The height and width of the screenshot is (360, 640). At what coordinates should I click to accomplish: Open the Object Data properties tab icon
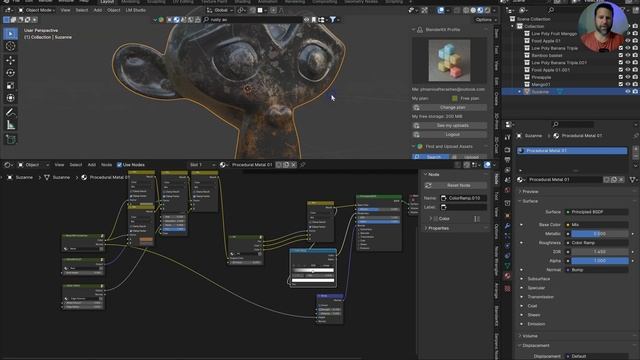[x=507, y=266]
